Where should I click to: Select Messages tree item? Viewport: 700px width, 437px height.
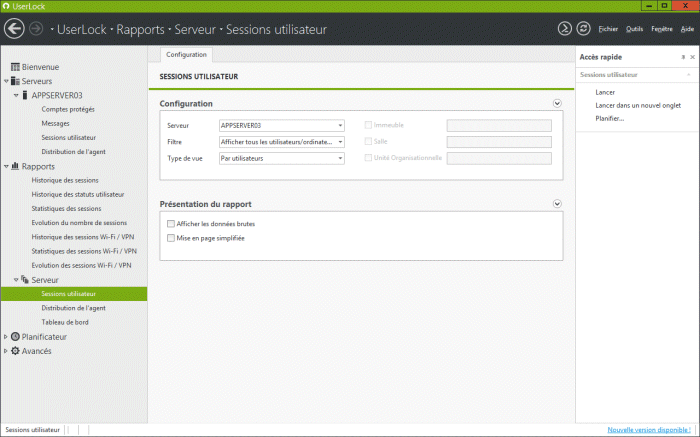[x=55, y=124]
